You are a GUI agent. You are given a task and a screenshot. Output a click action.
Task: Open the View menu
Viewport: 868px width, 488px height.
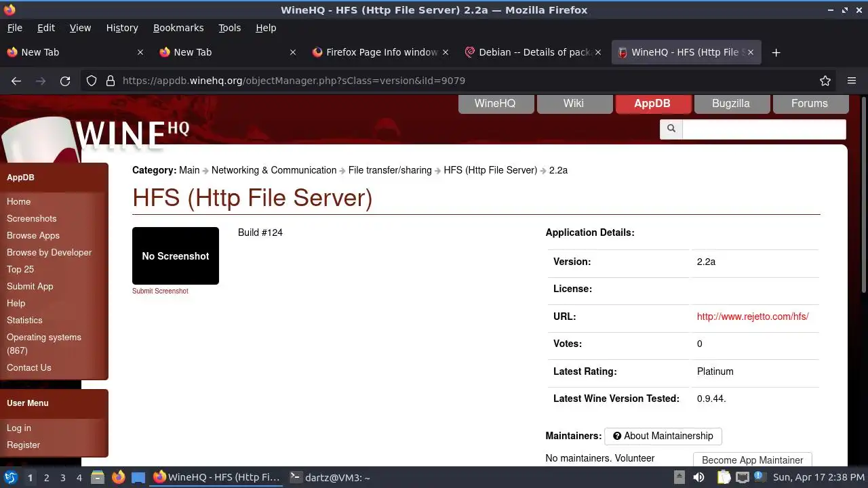point(80,28)
